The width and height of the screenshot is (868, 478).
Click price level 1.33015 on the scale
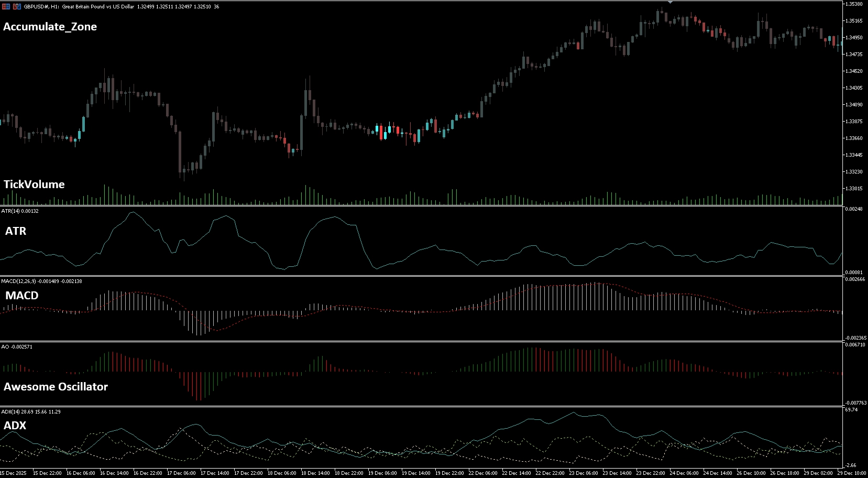pyautogui.click(x=854, y=189)
